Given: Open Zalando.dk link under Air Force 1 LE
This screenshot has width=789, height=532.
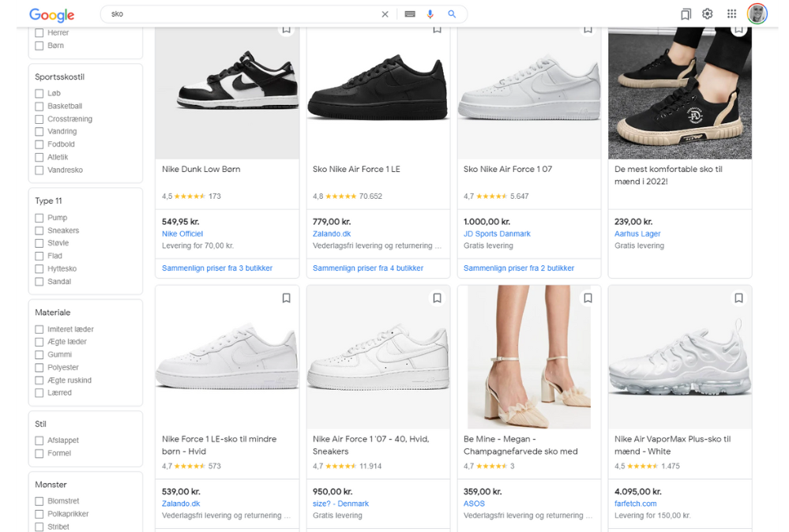Looking at the screenshot, I should (332, 234).
